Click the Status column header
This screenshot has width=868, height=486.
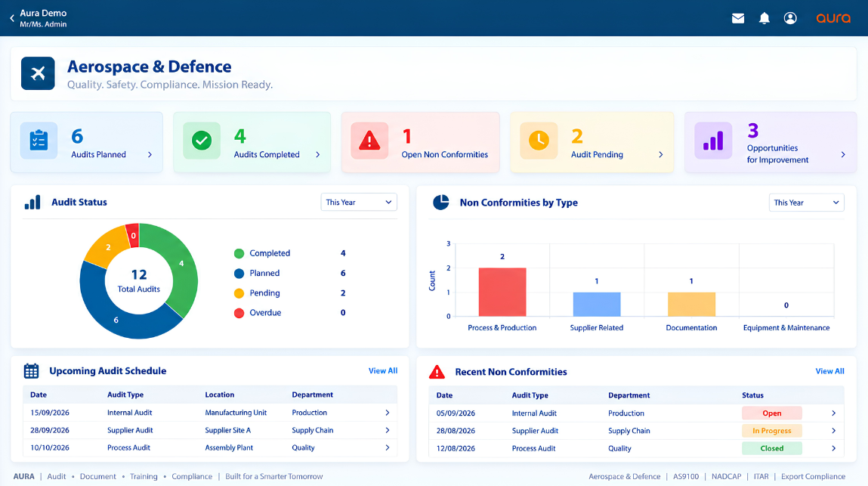[753, 395]
